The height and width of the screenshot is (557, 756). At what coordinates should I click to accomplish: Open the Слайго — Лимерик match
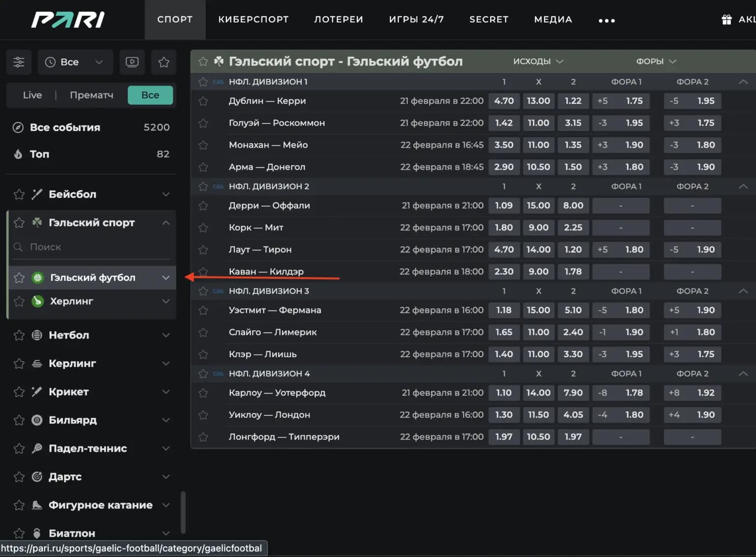tap(273, 332)
